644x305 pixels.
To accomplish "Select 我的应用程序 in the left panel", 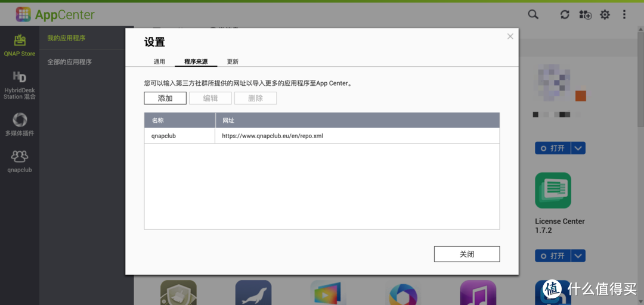I will tap(67, 38).
